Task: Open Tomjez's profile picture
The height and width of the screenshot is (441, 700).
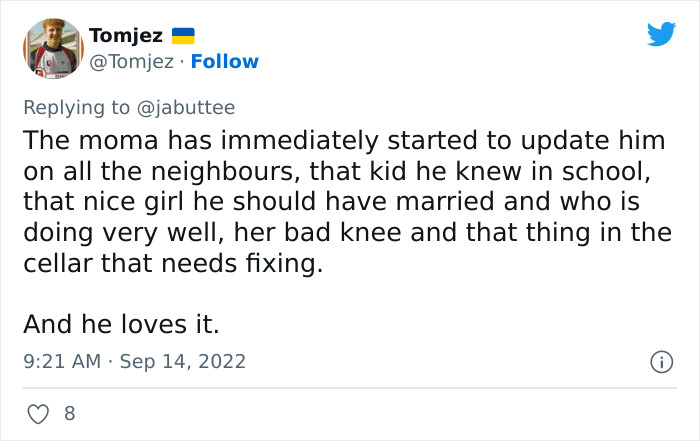Action: coord(53,49)
